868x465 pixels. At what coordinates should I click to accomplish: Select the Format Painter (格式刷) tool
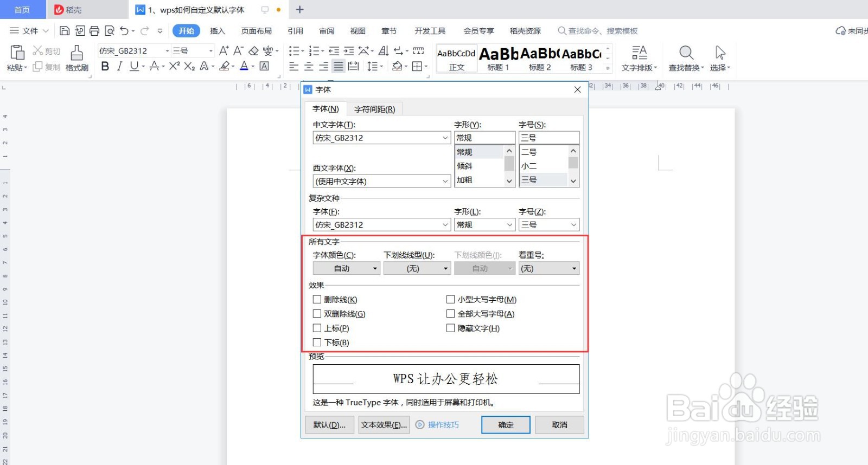[76, 58]
